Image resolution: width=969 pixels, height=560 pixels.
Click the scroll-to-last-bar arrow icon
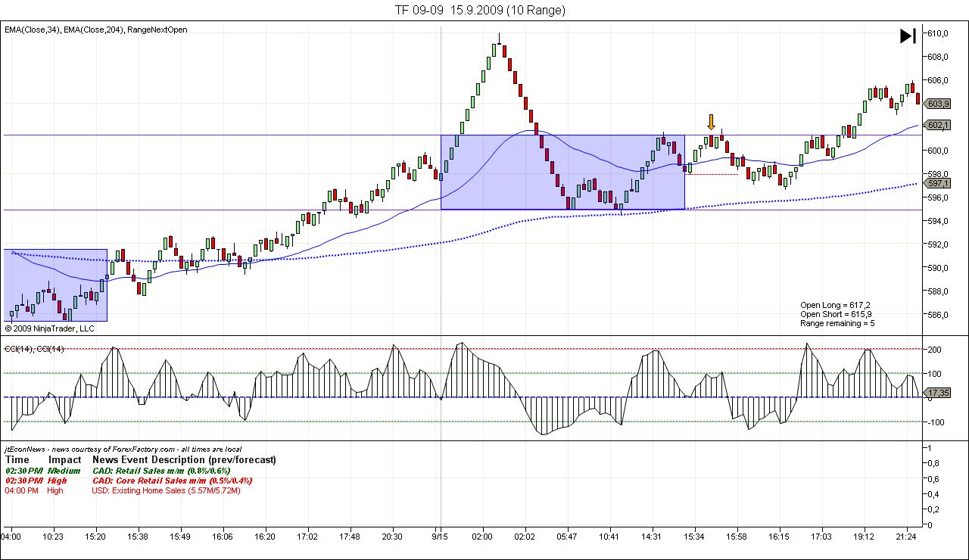point(908,36)
